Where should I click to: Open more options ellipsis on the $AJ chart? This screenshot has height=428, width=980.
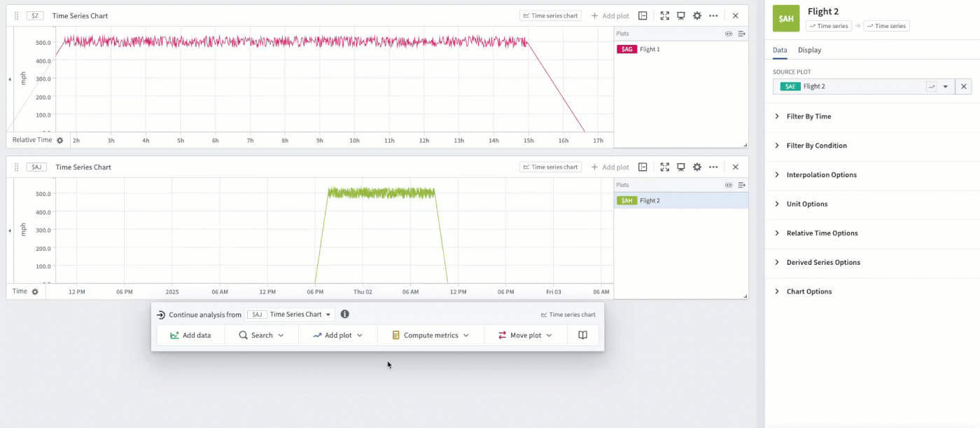pos(713,167)
